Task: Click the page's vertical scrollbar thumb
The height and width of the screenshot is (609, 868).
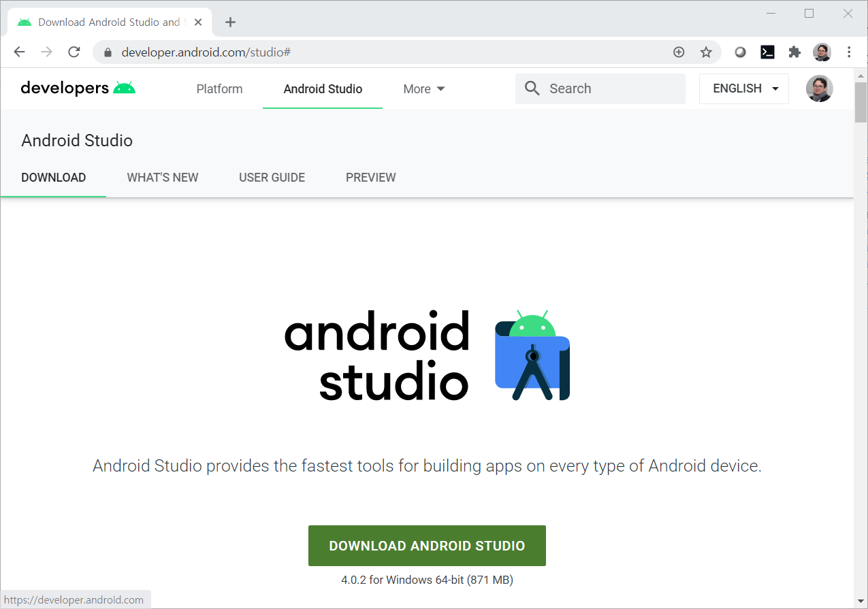Action: (861, 101)
